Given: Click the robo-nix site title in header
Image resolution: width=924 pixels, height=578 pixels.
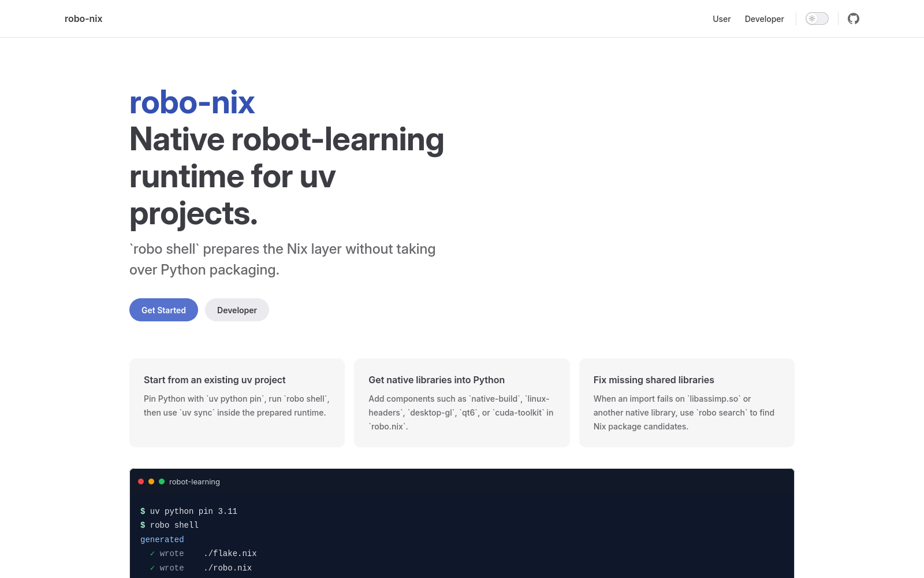Looking at the screenshot, I should point(84,18).
